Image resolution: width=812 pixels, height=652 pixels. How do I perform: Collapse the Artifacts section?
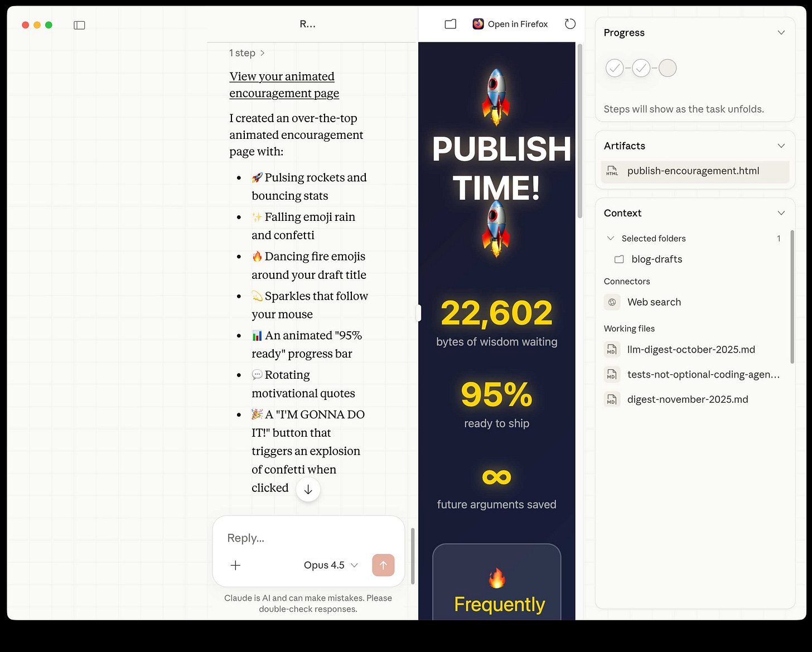(x=780, y=146)
